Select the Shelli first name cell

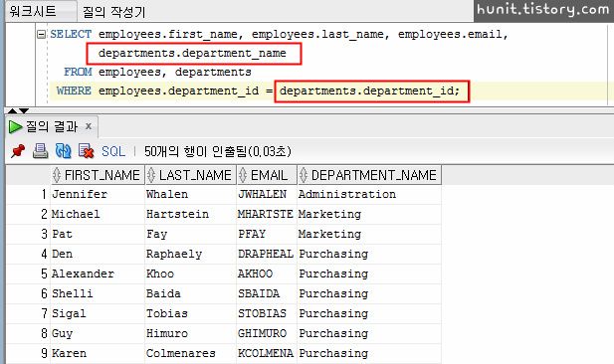pyautogui.click(x=98, y=294)
